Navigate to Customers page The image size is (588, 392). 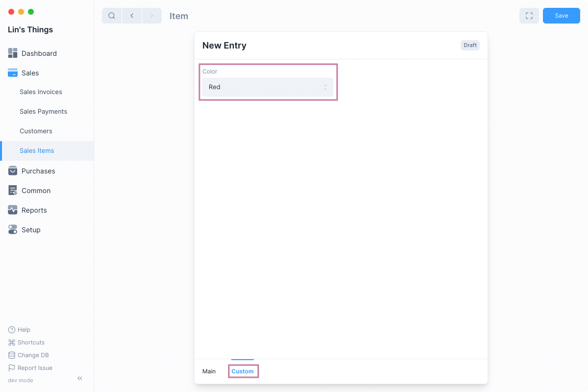[x=36, y=131]
